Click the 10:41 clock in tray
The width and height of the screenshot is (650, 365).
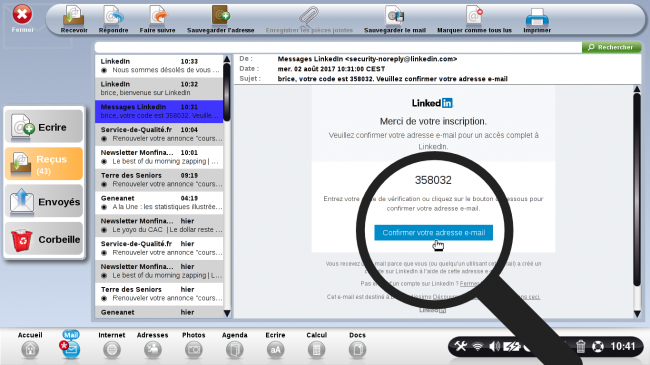(x=623, y=346)
